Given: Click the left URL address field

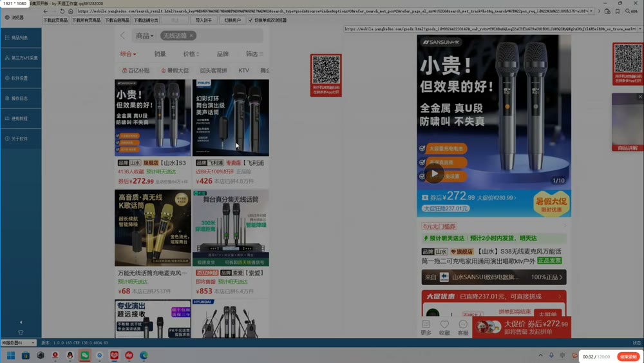Looking at the screenshot, I should click(x=333, y=11).
